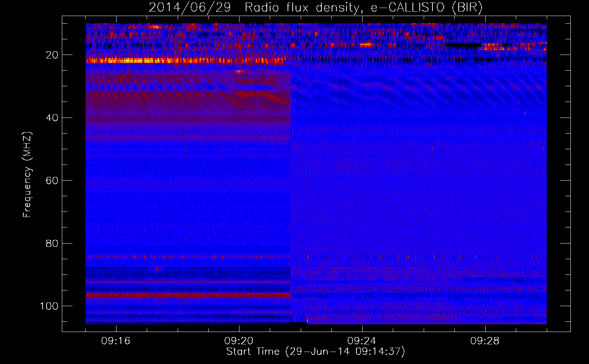Click the 40 MHz frequency tick label

coord(52,118)
